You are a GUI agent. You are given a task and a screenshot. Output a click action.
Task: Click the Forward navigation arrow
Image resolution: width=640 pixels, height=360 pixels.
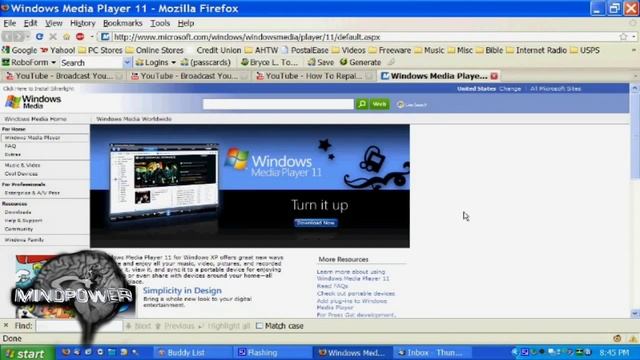(x=18, y=37)
